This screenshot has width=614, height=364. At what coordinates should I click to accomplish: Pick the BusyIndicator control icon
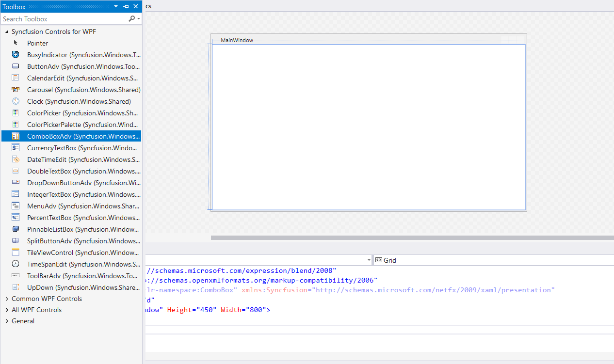click(16, 55)
